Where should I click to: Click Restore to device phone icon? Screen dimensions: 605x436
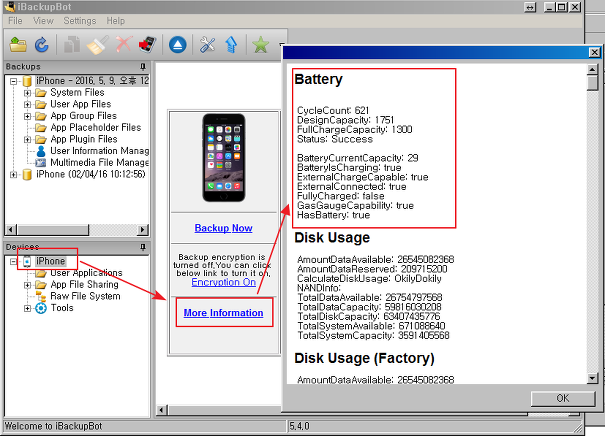tap(147, 45)
